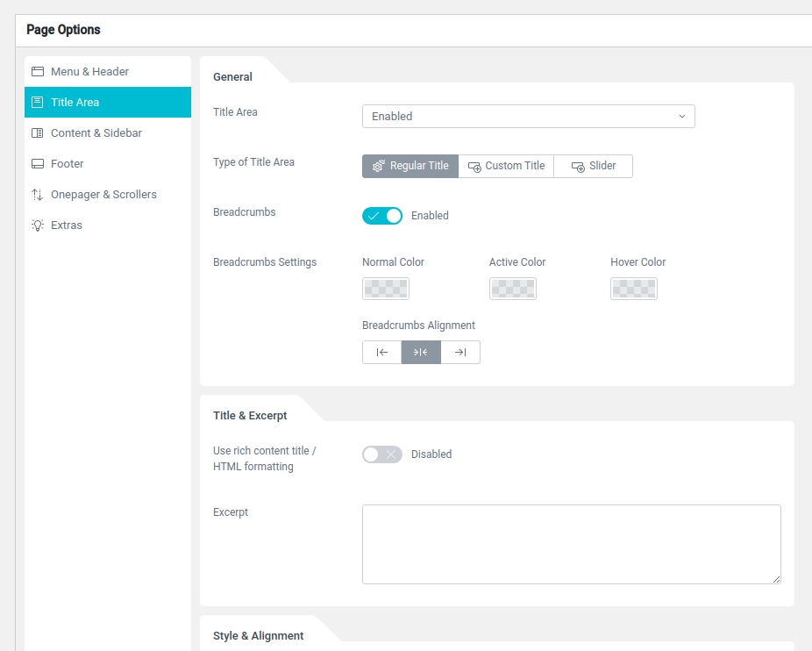Click into the Excerpt text area

[571, 544]
